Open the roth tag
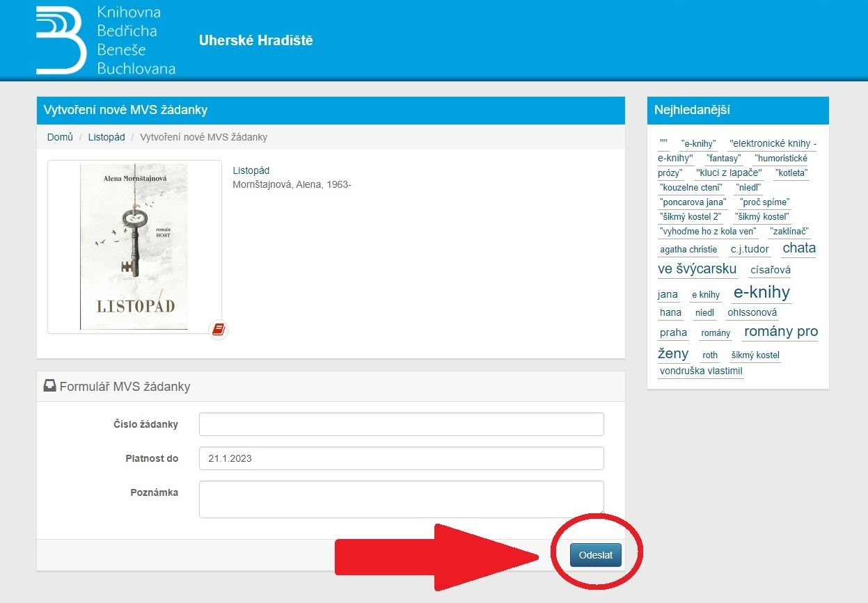868x603 pixels. [x=710, y=355]
